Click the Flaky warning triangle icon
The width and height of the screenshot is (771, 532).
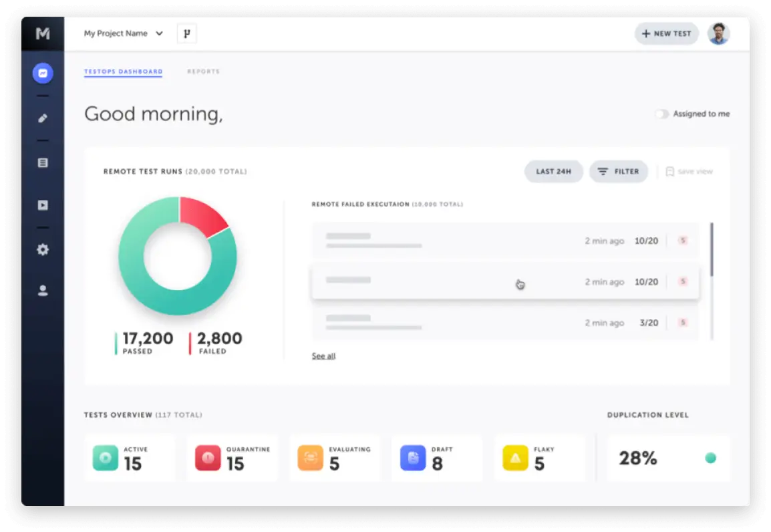point(514,458)
